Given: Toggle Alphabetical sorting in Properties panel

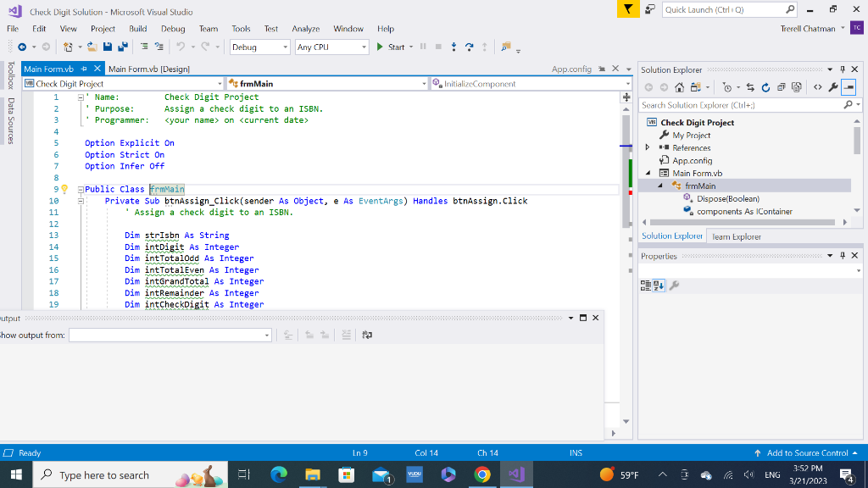Looking at the screenshot, I should pos(658,286).
